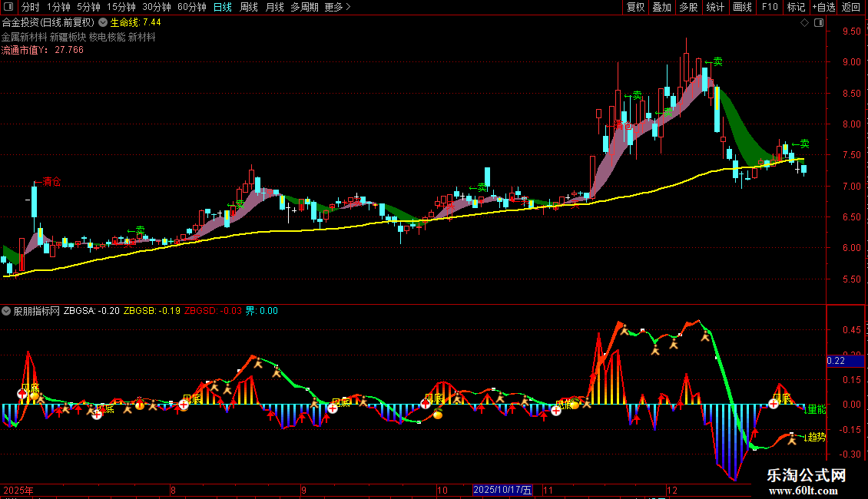This screenshot has width=868, height=499.
Task: Click the 2025/10/17/五 date marker on timeline
Action: (x=502, y=490)
